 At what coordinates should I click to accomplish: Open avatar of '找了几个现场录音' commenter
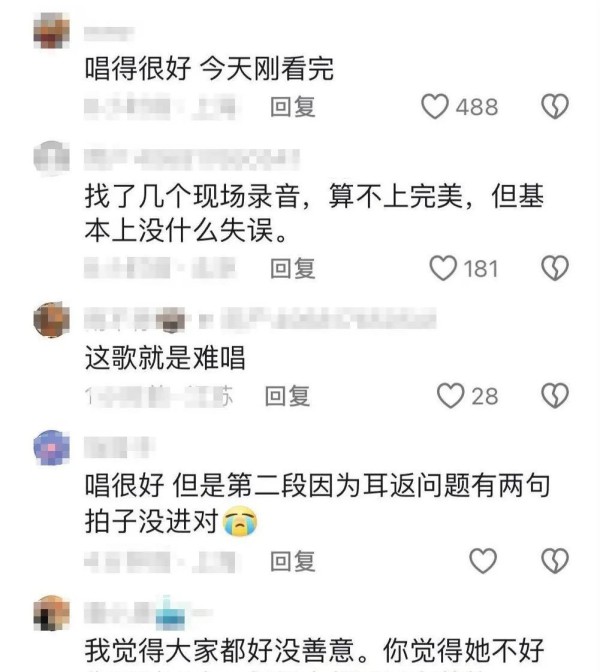pyautogui.click(x=51, y=158)
